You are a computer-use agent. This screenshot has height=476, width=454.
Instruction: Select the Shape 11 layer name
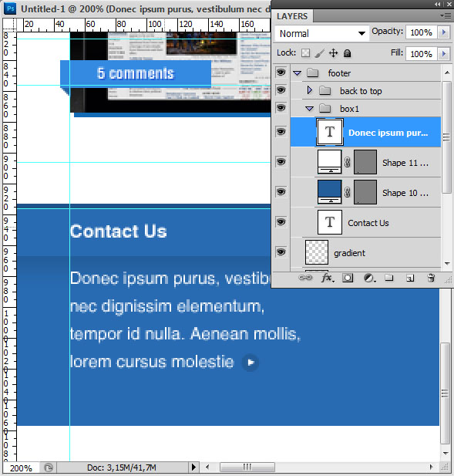(x=405, y=163)
